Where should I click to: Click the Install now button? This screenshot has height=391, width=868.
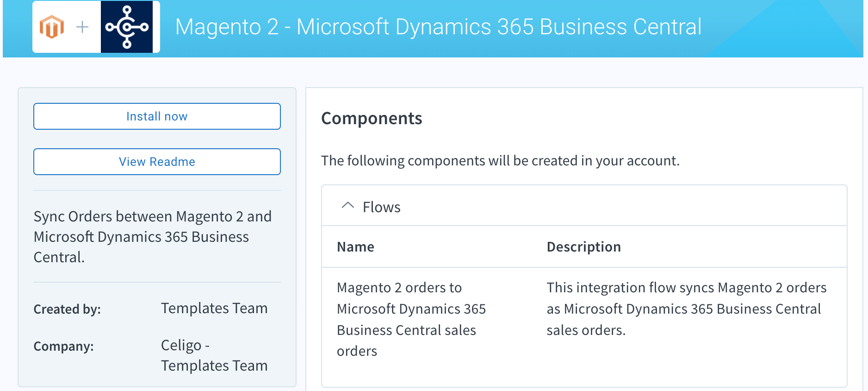(157, 116)
